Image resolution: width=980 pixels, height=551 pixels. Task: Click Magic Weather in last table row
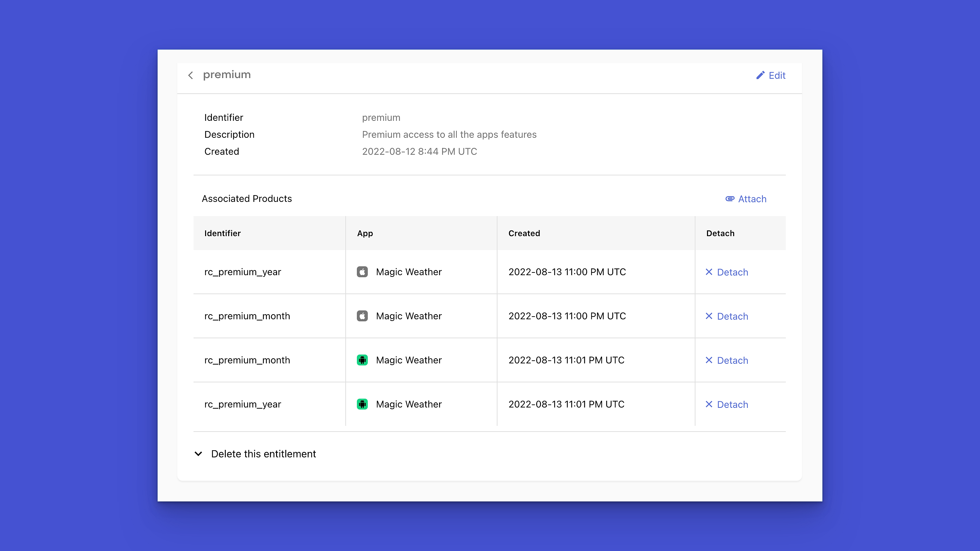coord(409,404)
